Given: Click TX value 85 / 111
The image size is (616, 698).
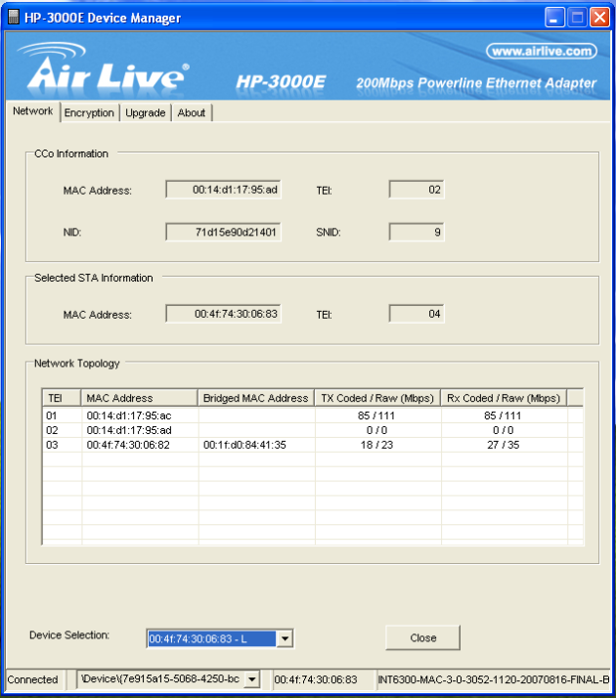Looking at the screenshot, I should (376, 415).
